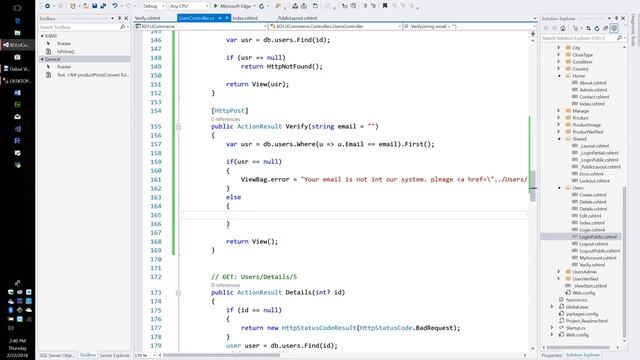Click Solution Explorer sync with active document
The width and height of the screenshot is (640, 360).
(x=588, y=28)
